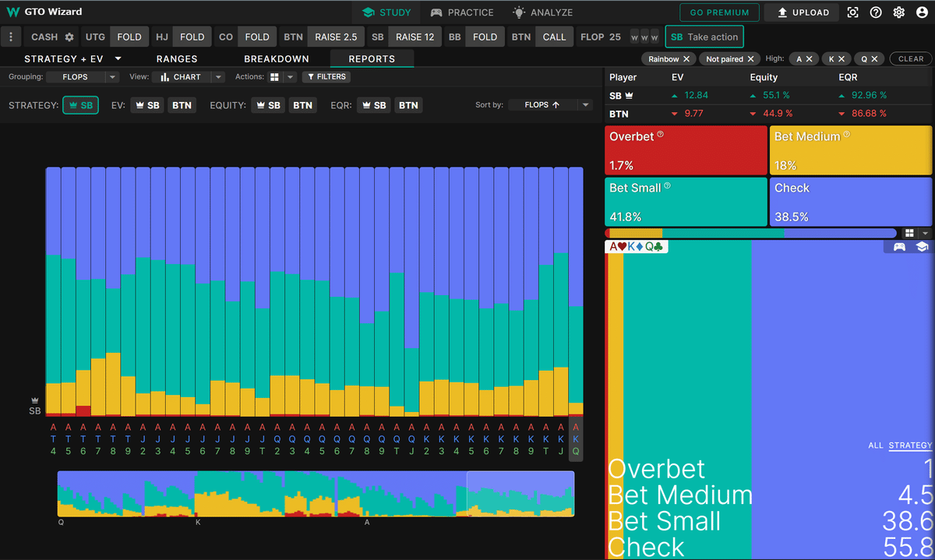935x560 pixels.
Task: Toggle STRATEGY SB display button
Action: (80, 105)
